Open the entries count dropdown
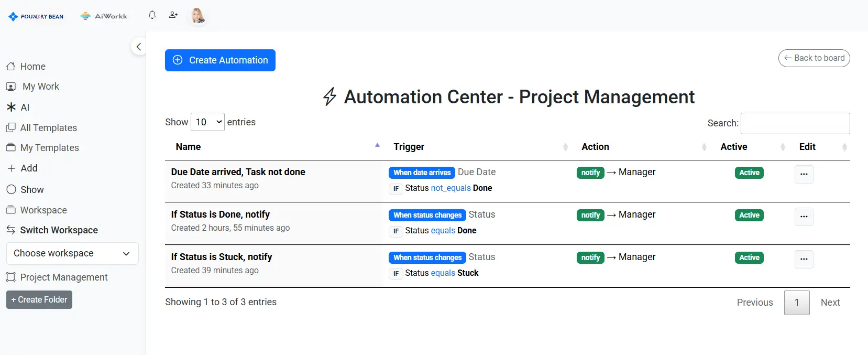This screenshot has width=868, height=355. tap(207, 122)
